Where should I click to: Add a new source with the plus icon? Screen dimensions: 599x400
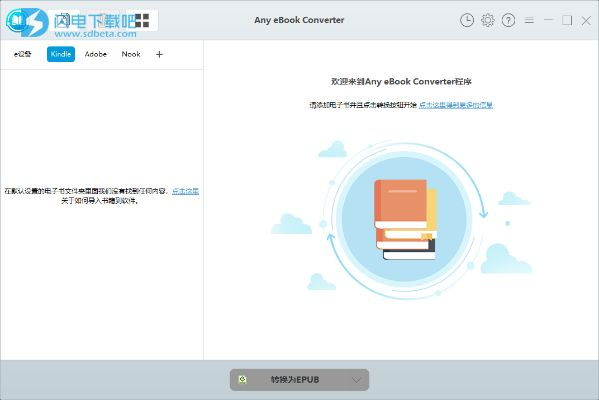tap(159, 55)
